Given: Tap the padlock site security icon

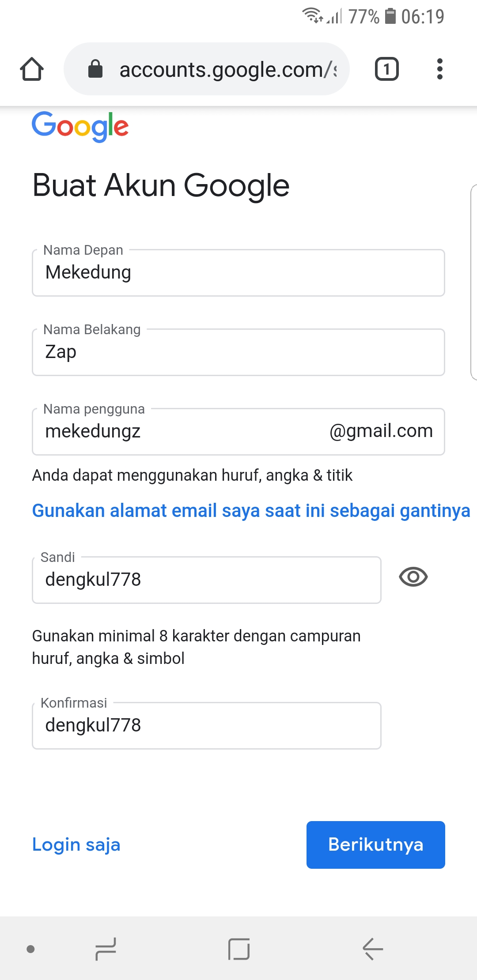Looking at the screenshot, I should (95, 69).
